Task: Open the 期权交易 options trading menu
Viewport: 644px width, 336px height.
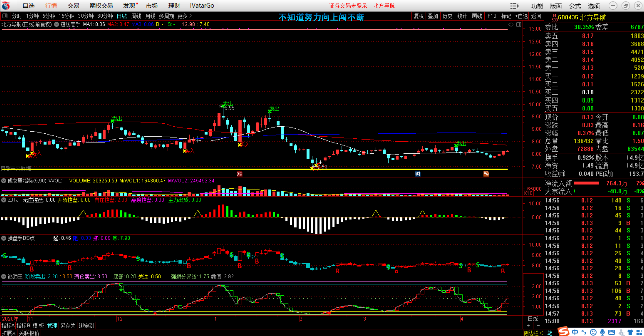Action: coord(101,6)
